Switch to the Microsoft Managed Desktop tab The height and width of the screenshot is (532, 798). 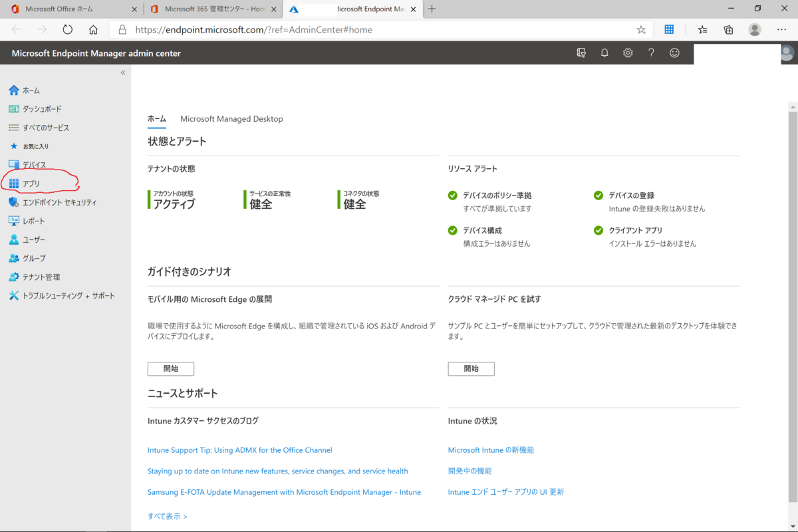point(231,118)
